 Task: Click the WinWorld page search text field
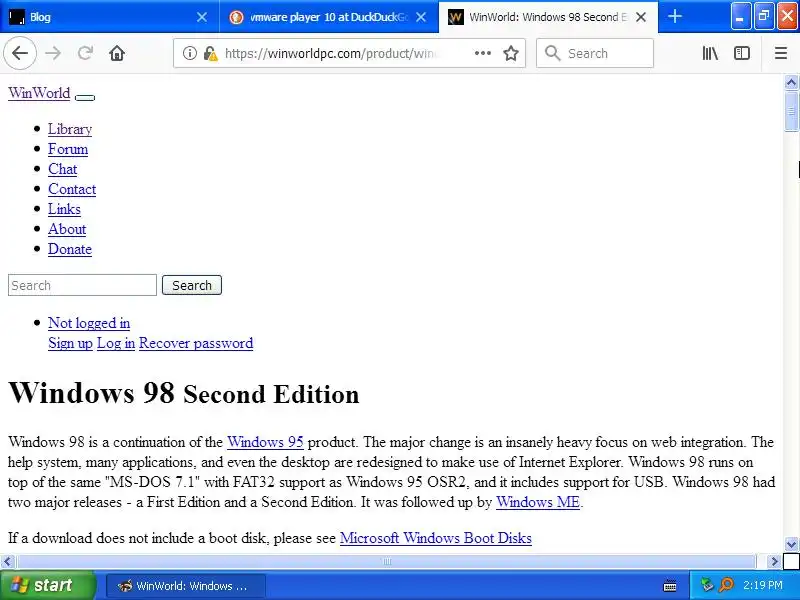pos(82,285)
